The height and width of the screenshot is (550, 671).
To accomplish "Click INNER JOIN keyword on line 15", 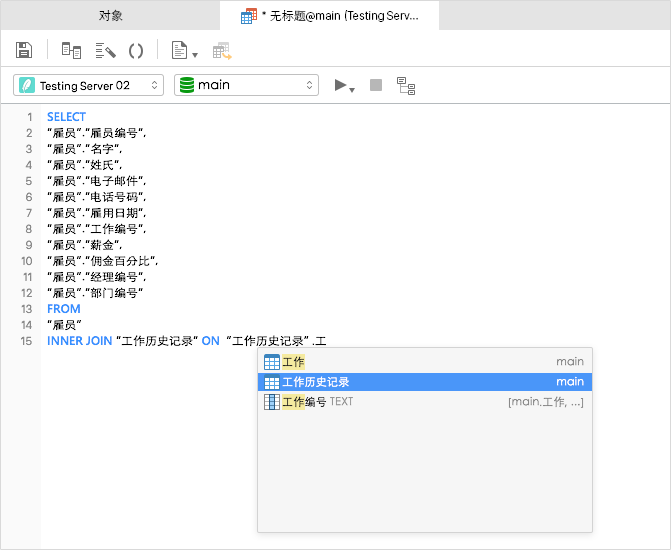I will point(80,341).
